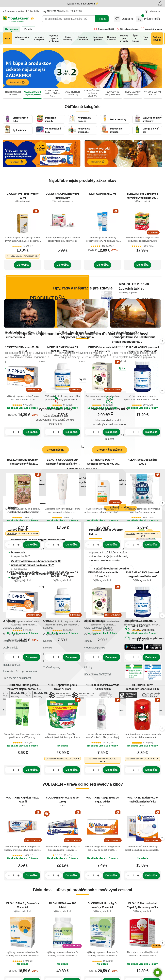Open the shopping cart Prázdny košík
This screenshot has width=165, height=980.
point(149,19)
